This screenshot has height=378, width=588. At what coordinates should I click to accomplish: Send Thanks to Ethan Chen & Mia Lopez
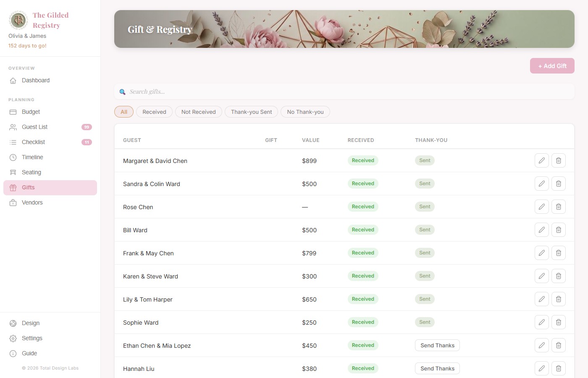(437, 345)
